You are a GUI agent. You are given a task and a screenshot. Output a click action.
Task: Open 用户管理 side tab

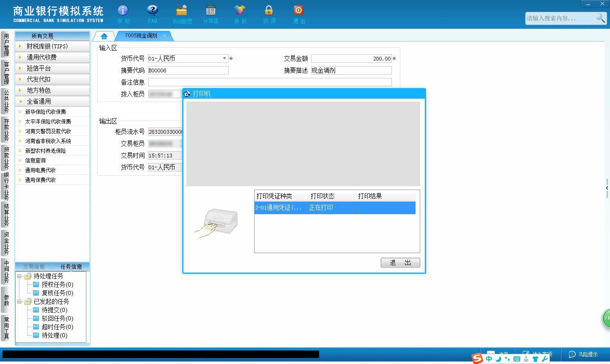6,44
